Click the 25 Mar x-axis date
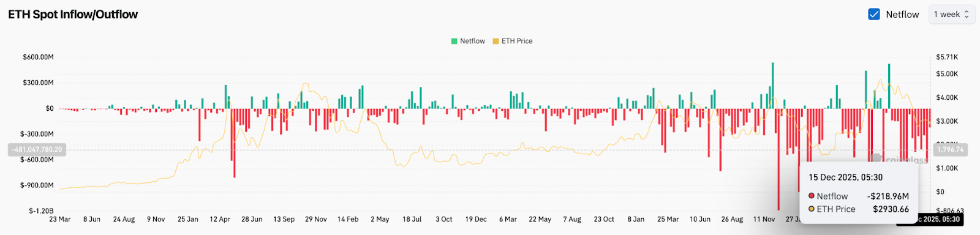The image size is (980, 235). [x=668, y=219]
